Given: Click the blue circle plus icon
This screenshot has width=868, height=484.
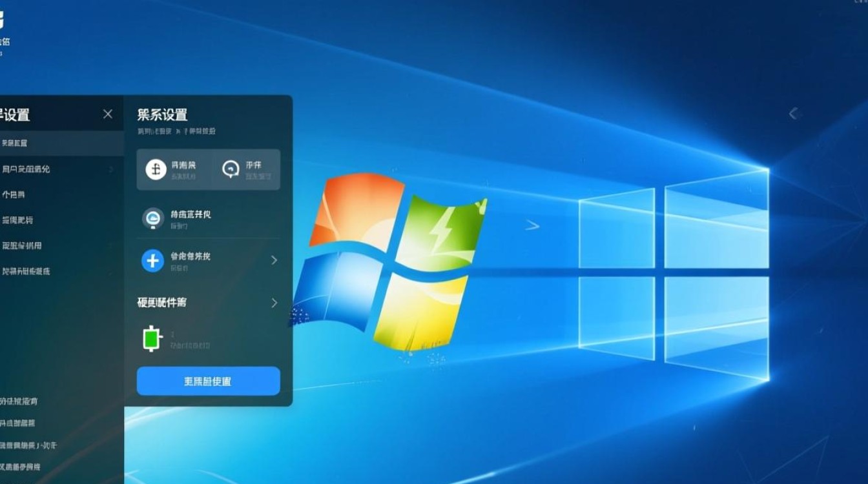Looking at the screenshot, I should pos(153,261).
